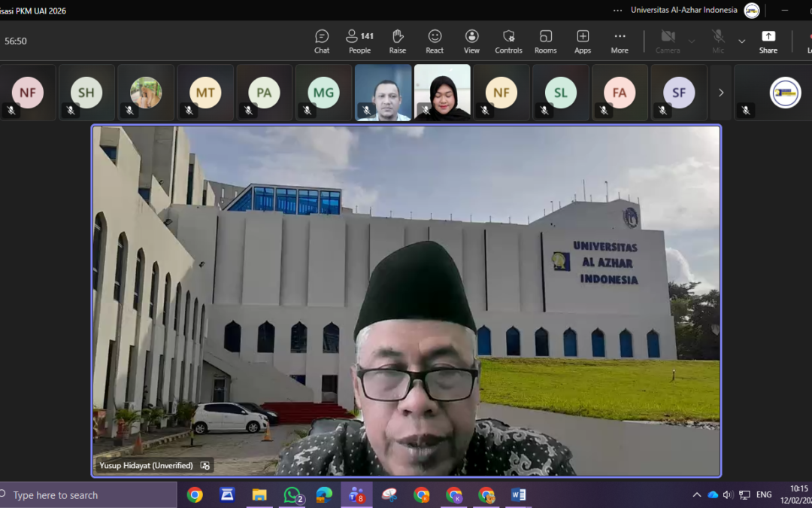Image resolution: width=812 pixels, height=508 pixels.
Task: Expand the Mic options dropdown arrow
Action: (x=741, y=41)
